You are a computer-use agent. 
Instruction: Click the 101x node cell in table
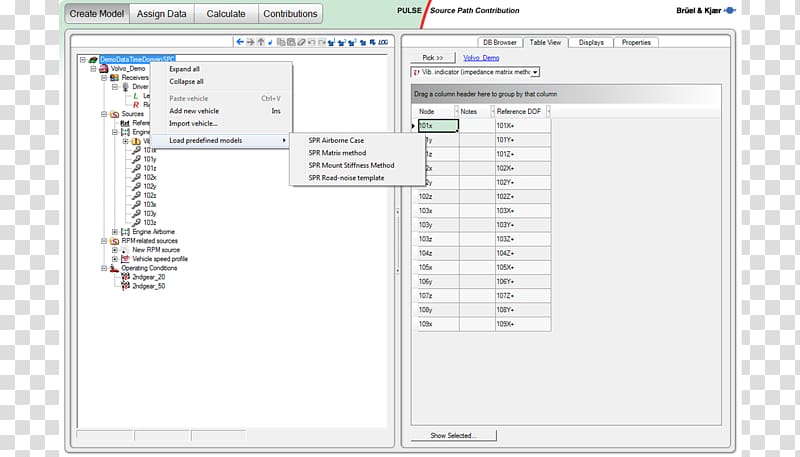[438, 125]
